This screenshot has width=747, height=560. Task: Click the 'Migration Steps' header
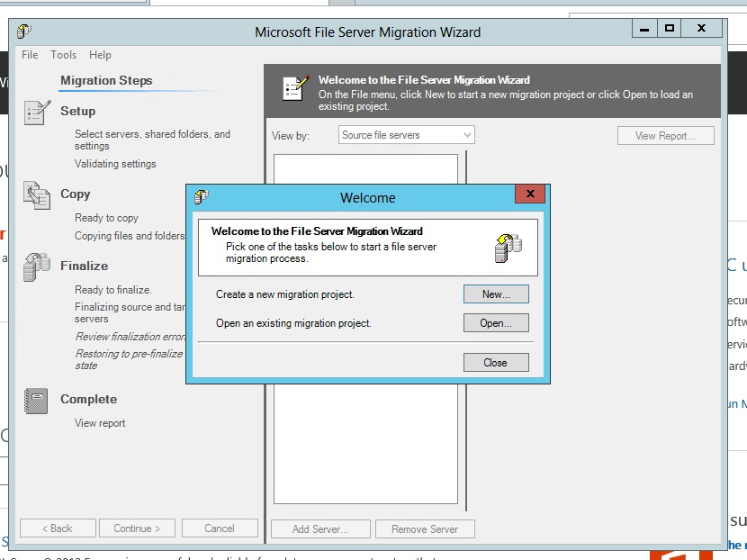(106, 80)
